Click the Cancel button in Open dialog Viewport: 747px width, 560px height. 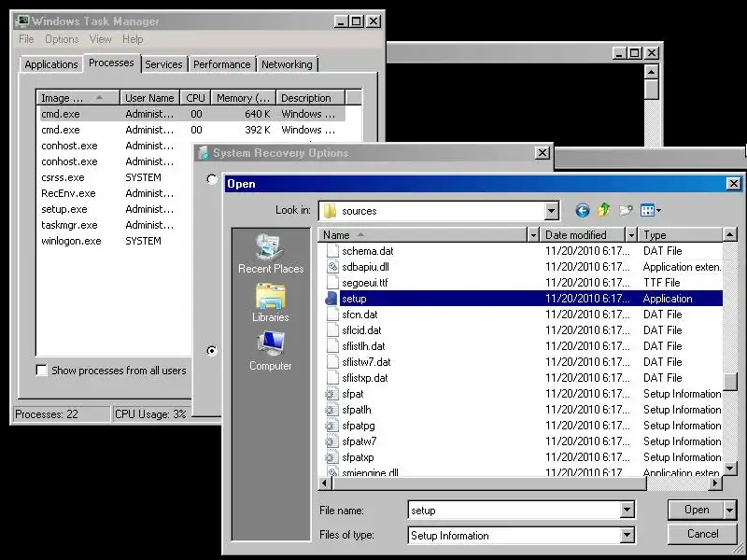[x=703, y=534]
